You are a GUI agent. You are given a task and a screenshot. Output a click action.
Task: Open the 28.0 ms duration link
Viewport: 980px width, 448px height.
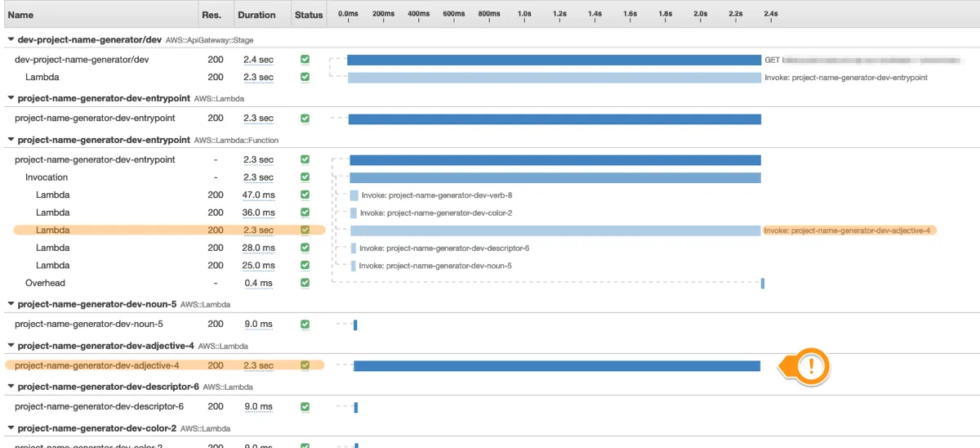point(258,248)
